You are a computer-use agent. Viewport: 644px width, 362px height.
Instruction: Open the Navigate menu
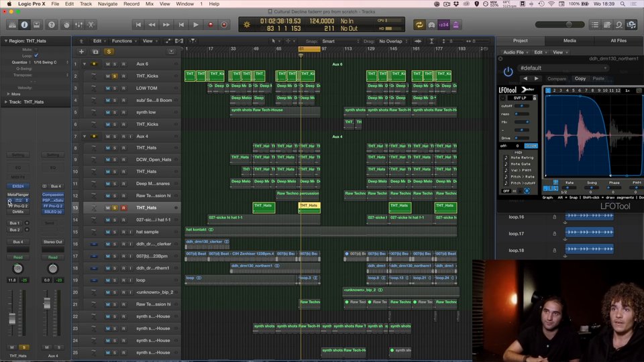(107, 4)
